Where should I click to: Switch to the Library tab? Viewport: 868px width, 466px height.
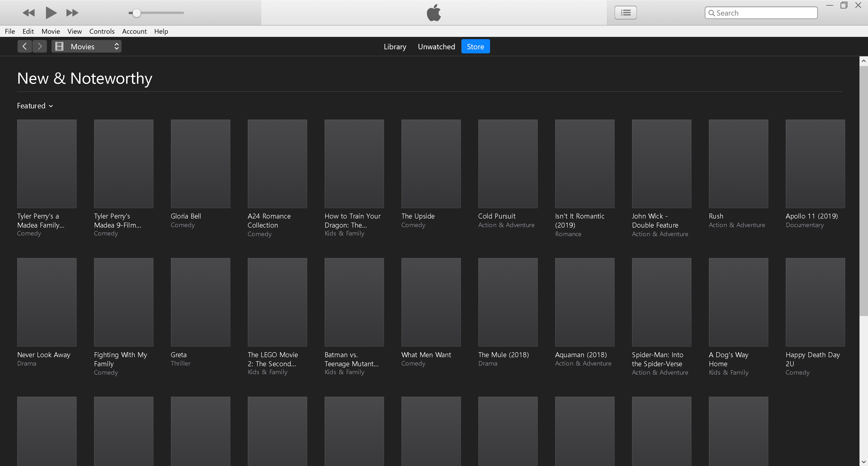(x=395, y=47)
